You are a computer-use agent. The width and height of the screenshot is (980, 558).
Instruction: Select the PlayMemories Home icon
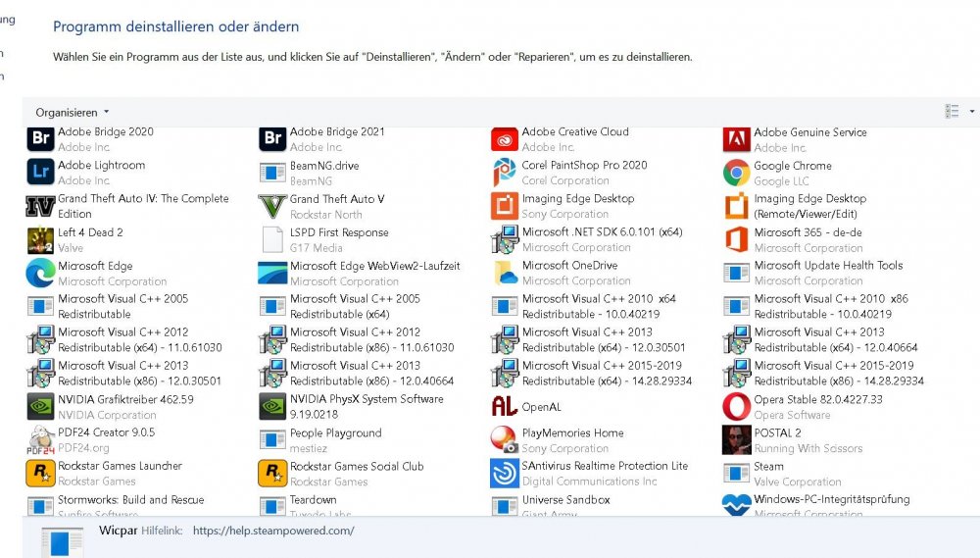pos(505,439)
